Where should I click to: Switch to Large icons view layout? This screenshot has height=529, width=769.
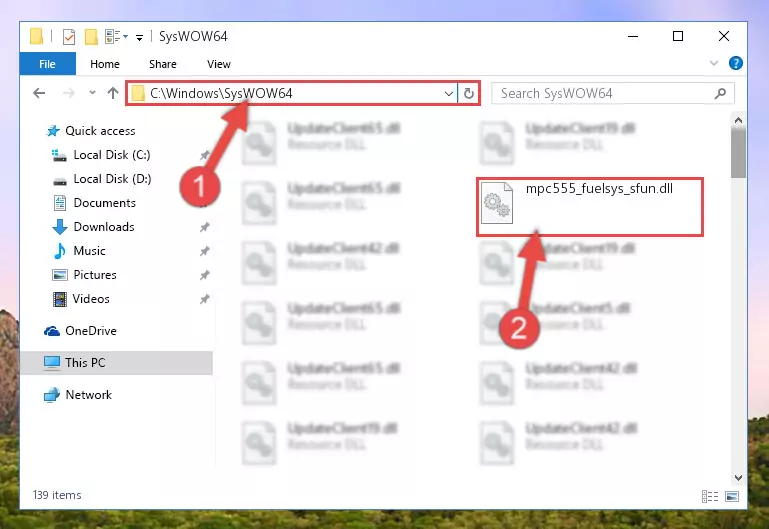point(732,497)
